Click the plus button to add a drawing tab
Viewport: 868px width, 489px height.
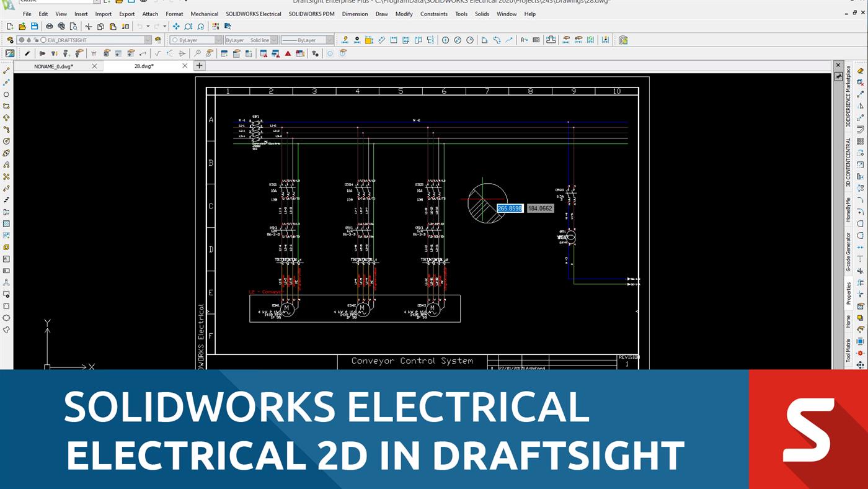click(x=198, y=65)
